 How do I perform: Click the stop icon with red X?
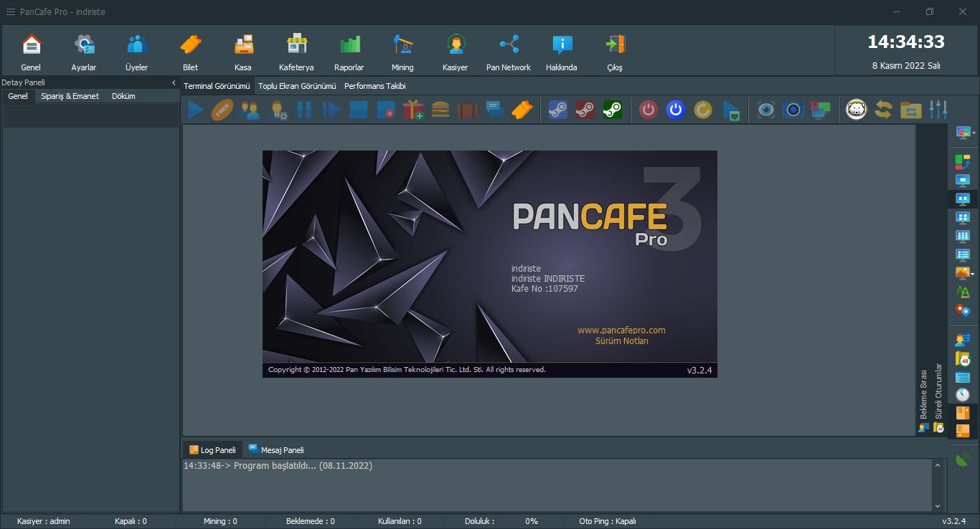tap(386, 110)
